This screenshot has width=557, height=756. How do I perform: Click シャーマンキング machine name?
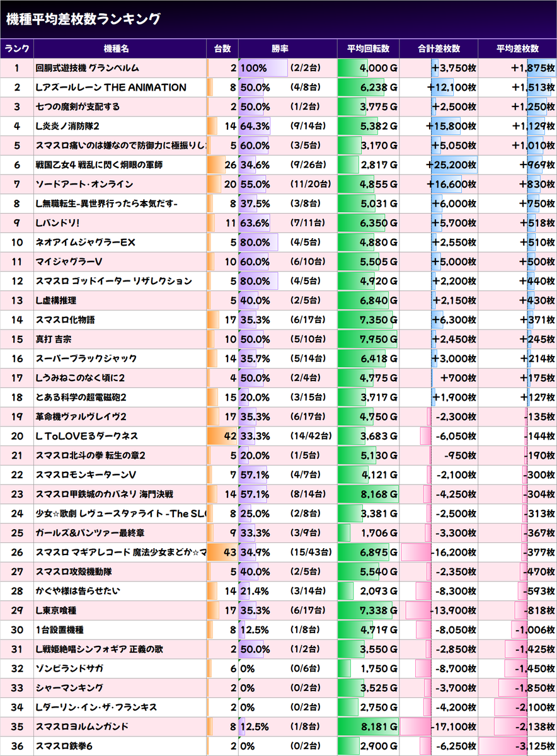click(69, 688)
